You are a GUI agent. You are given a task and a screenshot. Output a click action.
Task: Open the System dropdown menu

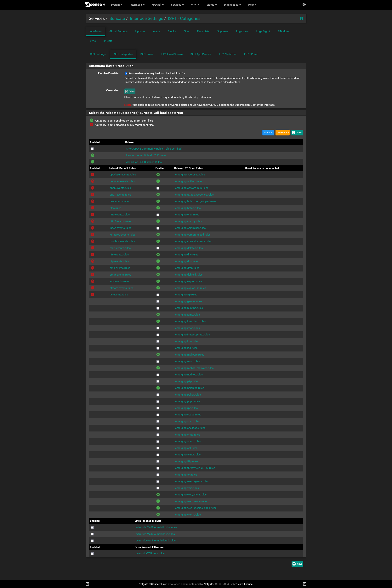tap(116, 5)
